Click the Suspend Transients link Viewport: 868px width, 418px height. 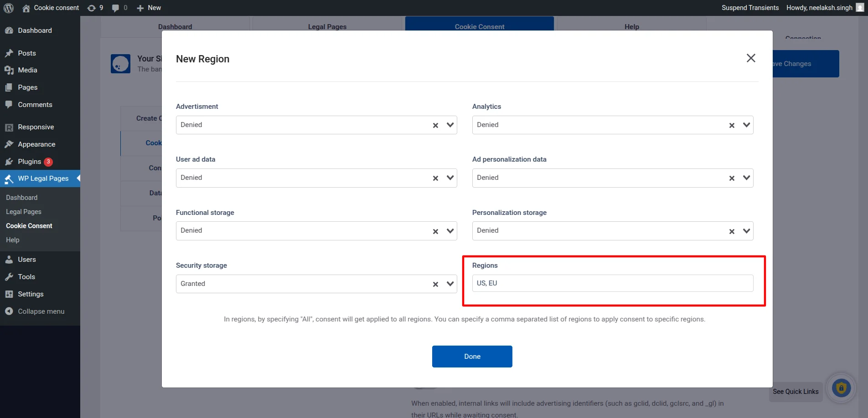749,8
